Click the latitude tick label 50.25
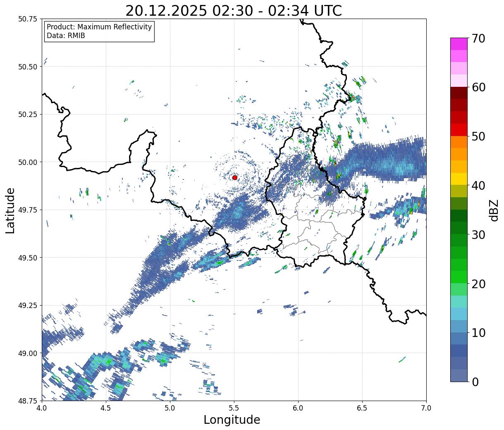 coord(28,115)
